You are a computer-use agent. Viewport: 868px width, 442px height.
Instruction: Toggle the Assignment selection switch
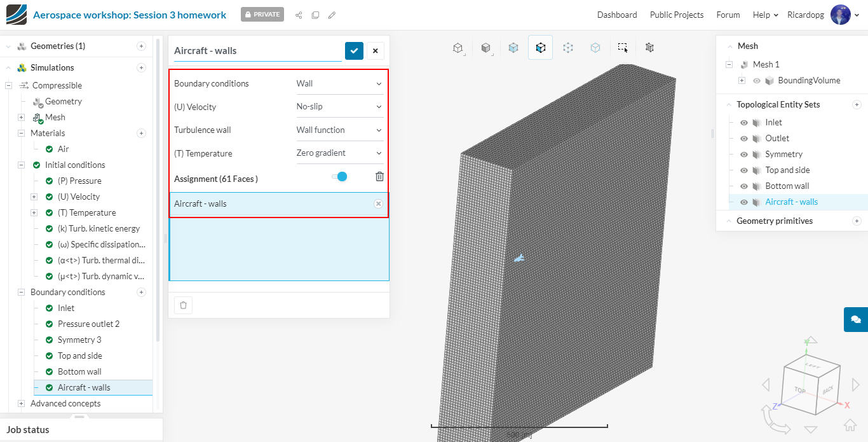click(x=339, y=177)
